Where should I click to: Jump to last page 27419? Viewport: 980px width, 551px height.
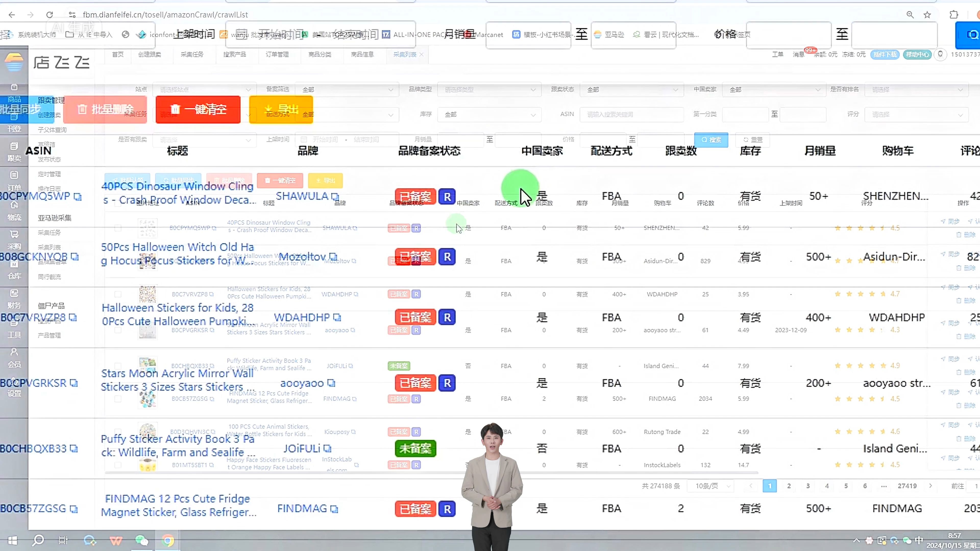tap(907, 486)
